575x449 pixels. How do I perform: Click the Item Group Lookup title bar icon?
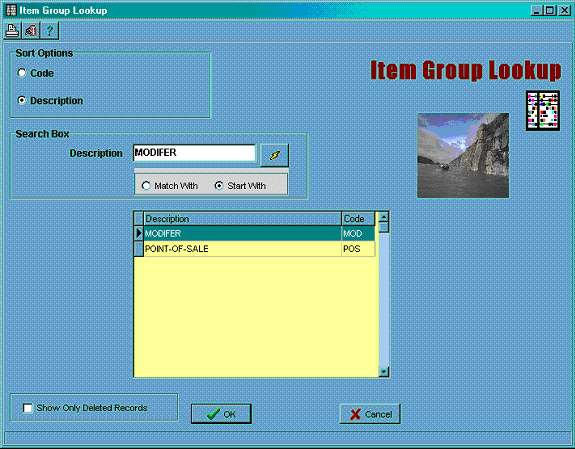point(11,10)
